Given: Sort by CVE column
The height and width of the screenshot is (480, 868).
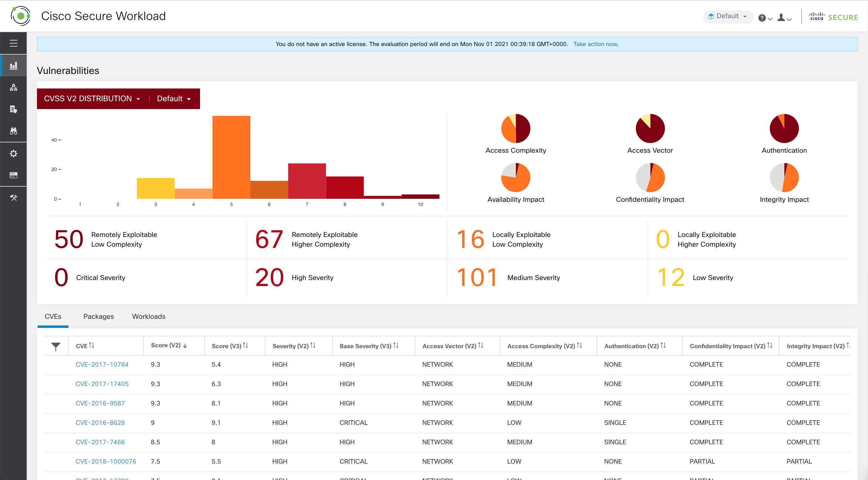Looking at the screenshot, I should tap(85, 346).
